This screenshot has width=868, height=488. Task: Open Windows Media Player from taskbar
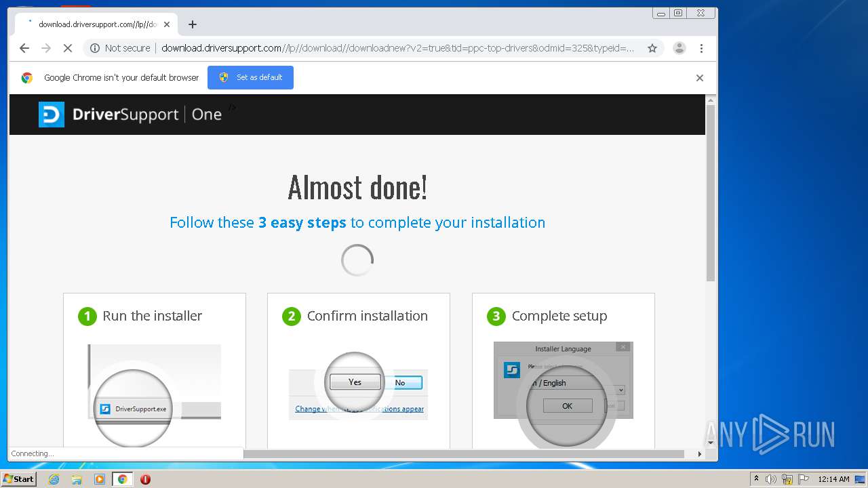(x=100, y=479)
